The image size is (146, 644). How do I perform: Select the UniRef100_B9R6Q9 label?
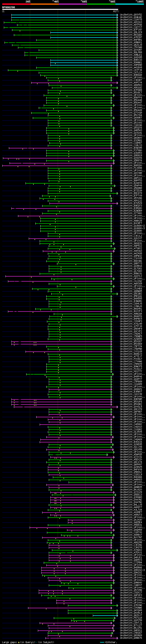pos(131,75)
